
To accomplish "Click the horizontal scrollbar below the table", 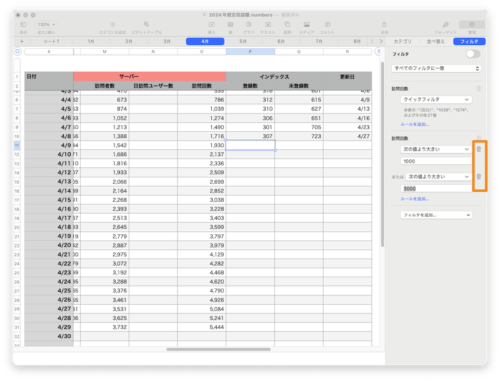I will click(x=218, y=349).
